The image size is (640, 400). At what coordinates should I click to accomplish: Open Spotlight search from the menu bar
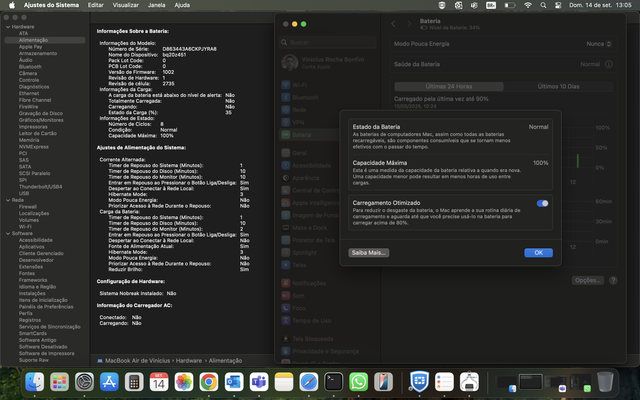(x=543, y=5)
